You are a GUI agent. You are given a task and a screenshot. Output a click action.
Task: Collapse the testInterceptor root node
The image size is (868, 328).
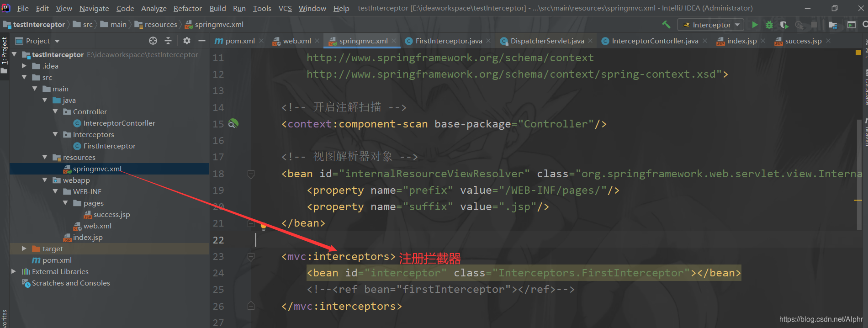click(x=14, y=54)
